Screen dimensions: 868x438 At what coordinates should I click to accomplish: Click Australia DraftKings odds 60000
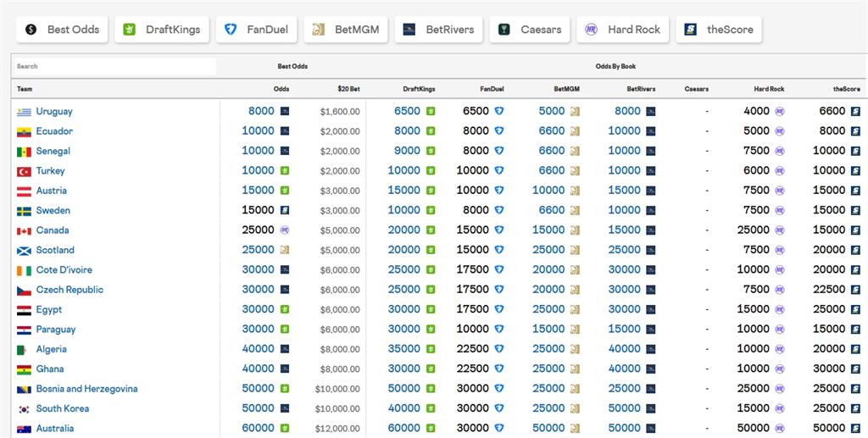404,428
